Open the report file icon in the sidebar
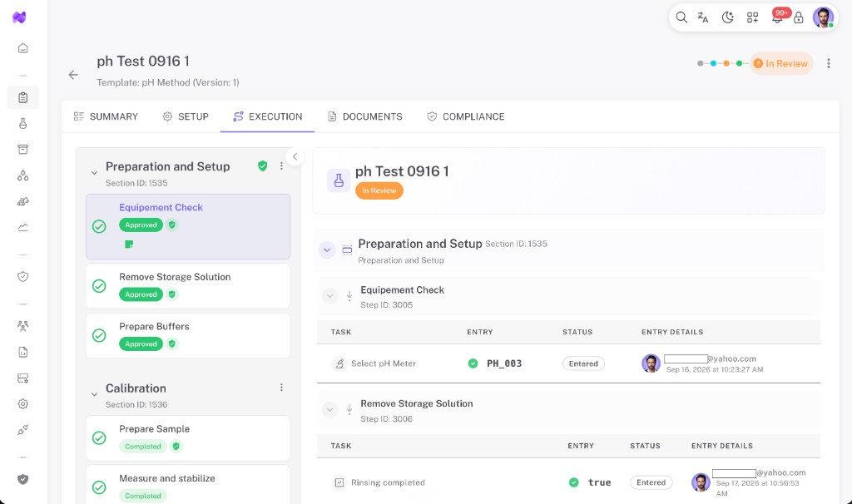This screenshot has width=852, height=504. 22,352
